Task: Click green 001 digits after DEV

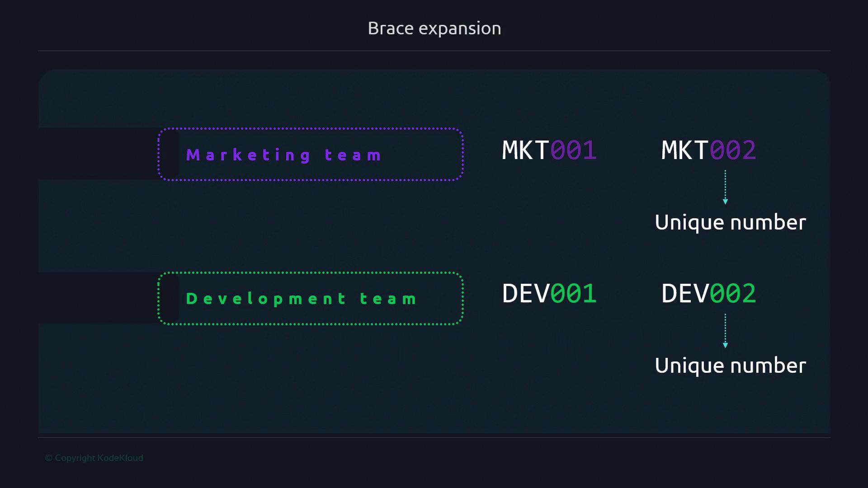Action: pyautogui.click(x=574, y=294)
